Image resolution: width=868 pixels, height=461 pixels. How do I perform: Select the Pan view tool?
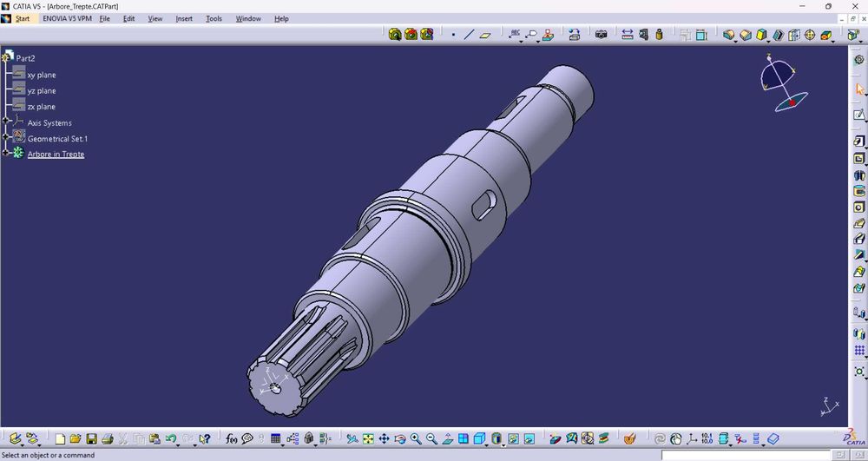pyautogui.click(x=384, y=439)
